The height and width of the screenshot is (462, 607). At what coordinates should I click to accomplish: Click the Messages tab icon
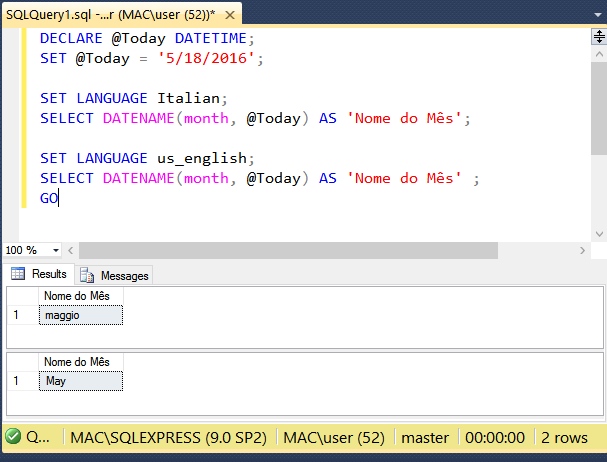pyautogui.click(x=87, y=275)
